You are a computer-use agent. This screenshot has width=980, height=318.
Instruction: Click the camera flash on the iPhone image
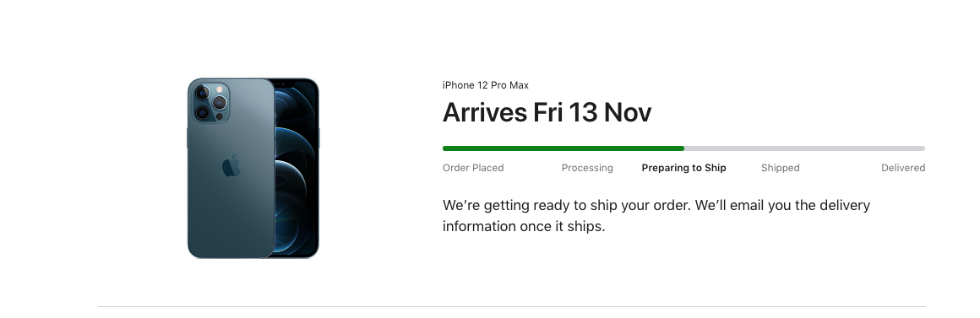click(220, 89)
